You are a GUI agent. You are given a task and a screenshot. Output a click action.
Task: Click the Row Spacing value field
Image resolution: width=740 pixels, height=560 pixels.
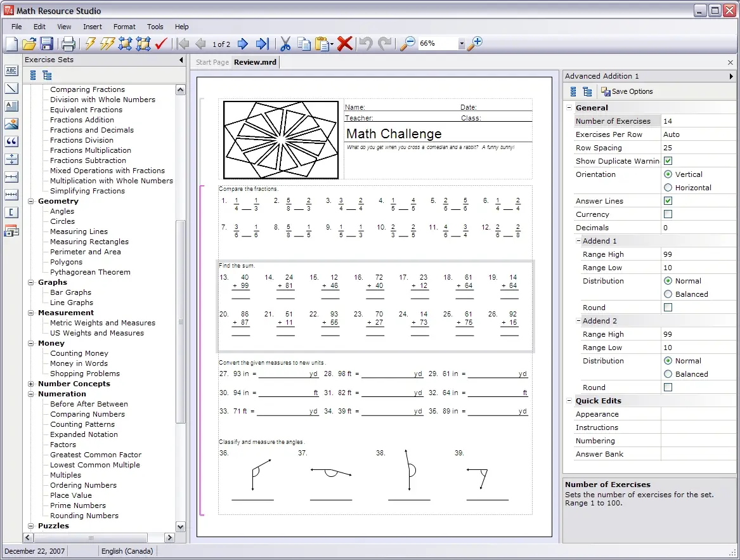pyautogui.click(x=698, y=148)
